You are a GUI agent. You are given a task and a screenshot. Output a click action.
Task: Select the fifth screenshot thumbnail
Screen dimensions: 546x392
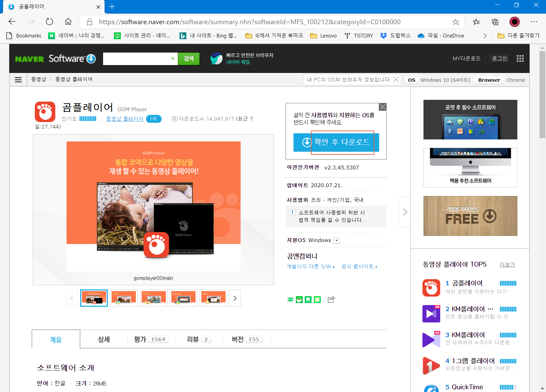[x=213, y=298]
